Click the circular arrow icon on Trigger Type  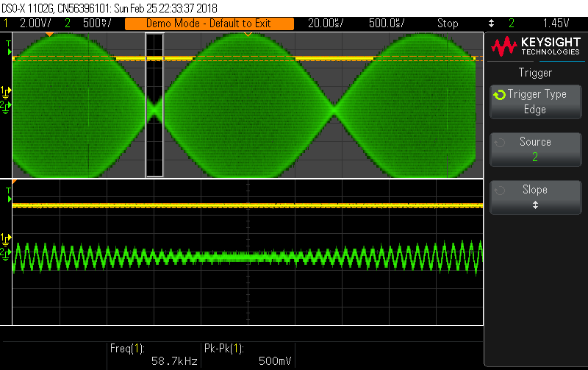point(500,95)
